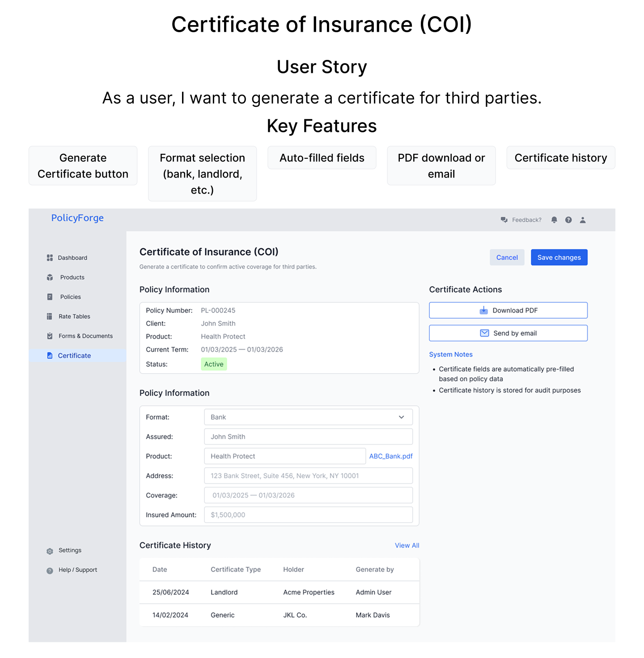The image size is (644, 658).
Task: Download the certificate as PDF
Action: [508, 310]
